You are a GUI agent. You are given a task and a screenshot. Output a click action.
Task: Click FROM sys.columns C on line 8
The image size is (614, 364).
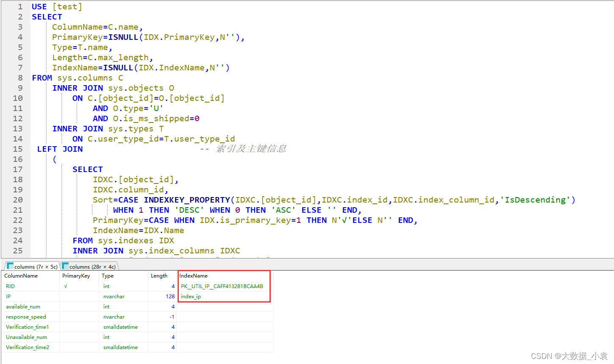pyautogui.click(x=78, y=78)
